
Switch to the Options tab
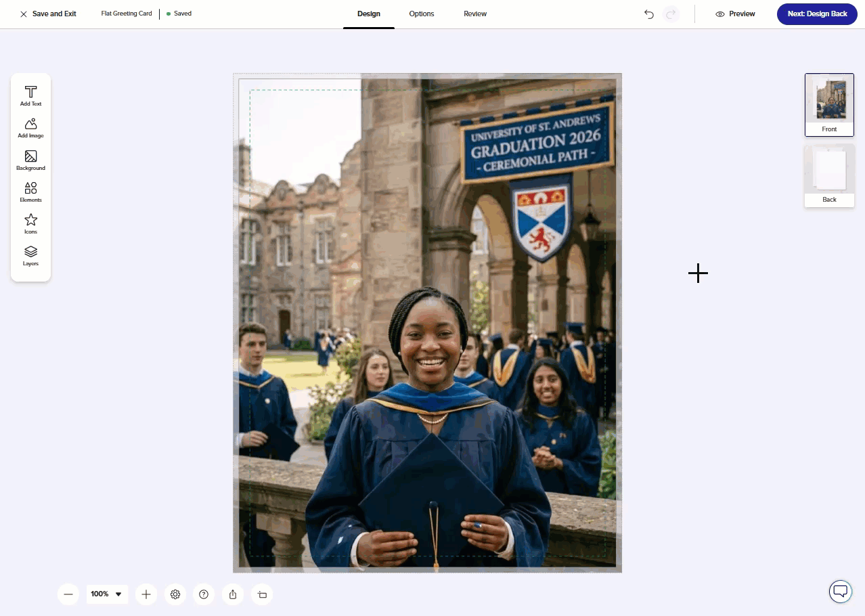(x=422, y=14)
